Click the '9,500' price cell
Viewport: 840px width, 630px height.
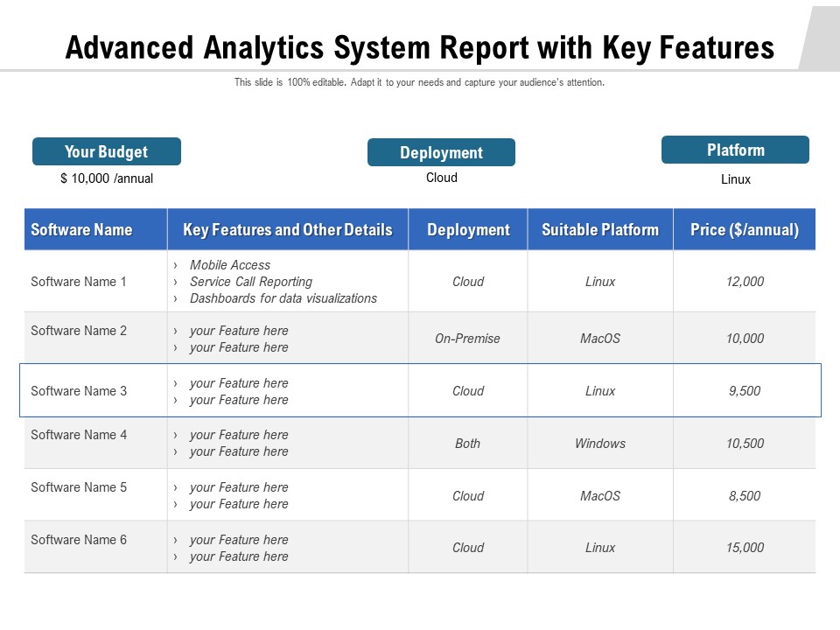click(x=745, y=391)
